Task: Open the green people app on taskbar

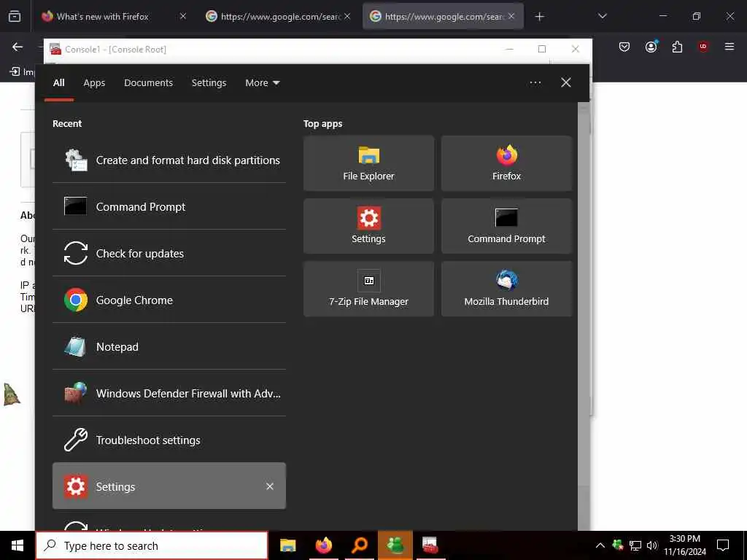Action: point(395,545)
